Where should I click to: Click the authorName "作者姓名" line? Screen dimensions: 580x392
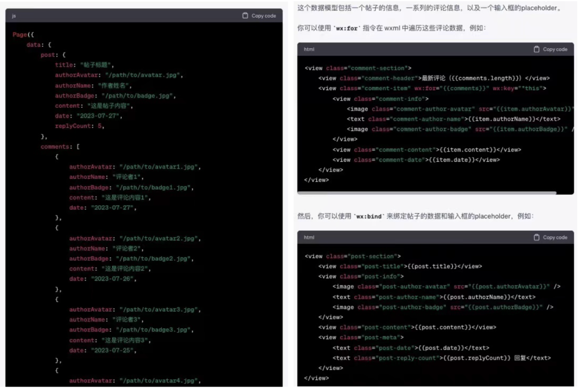(x=93, y=85)
